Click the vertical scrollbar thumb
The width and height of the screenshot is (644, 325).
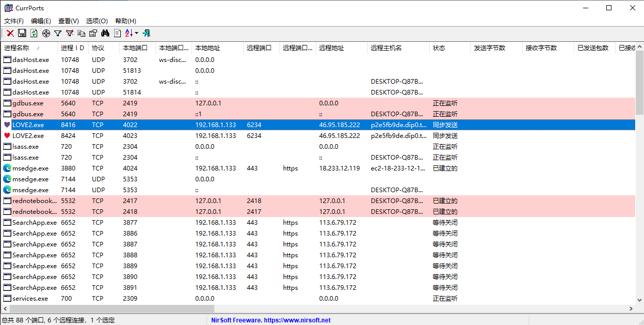pos(639,84)
